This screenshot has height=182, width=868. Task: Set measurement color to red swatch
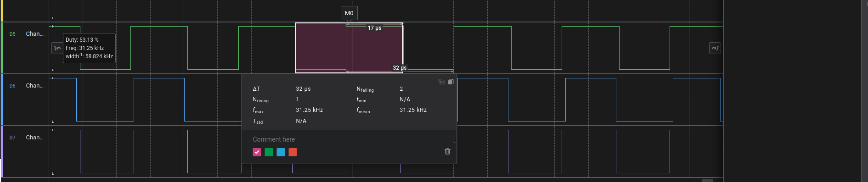click(293, 152)
